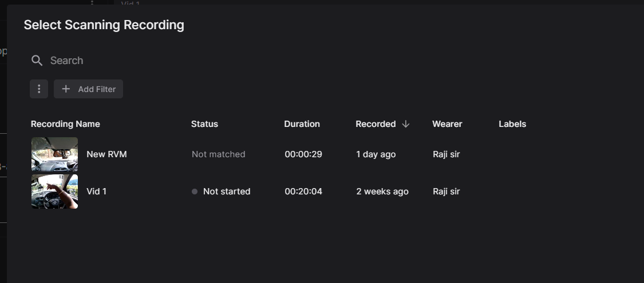This screenshot has height=283, width=644.
Task: Select the New RVM recording name
Action: [107, 154]
